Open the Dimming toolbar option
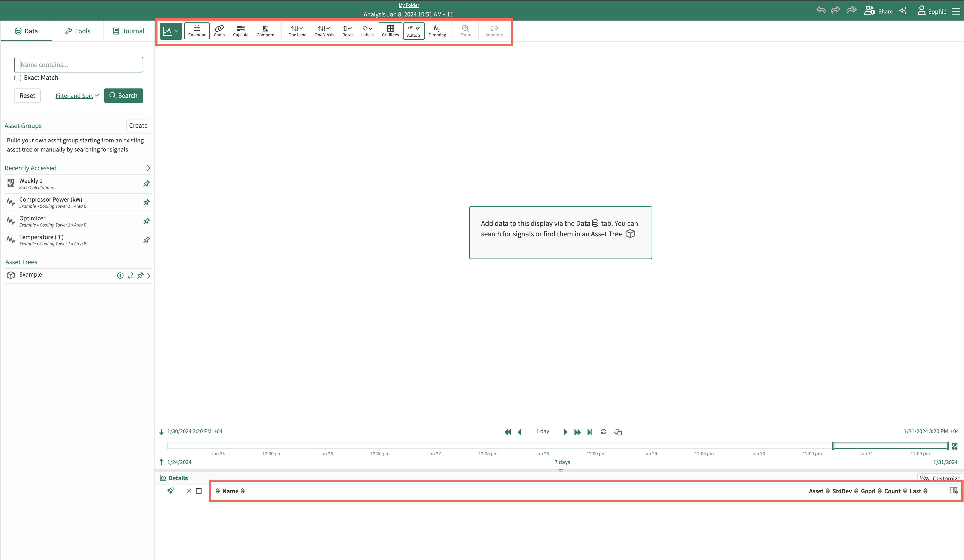Viewport: 964px width, 560px height. tap(437, 31)
